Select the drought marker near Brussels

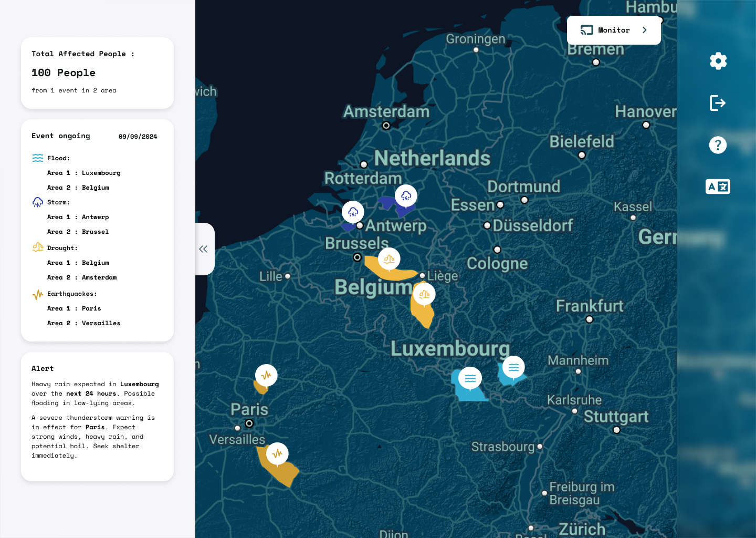pyautogui.click(x=389, y=258)
